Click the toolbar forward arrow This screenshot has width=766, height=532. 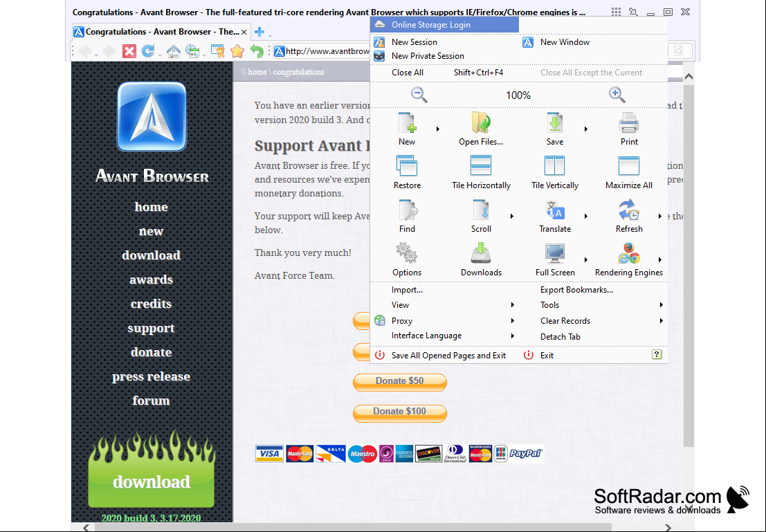point(109,51)
